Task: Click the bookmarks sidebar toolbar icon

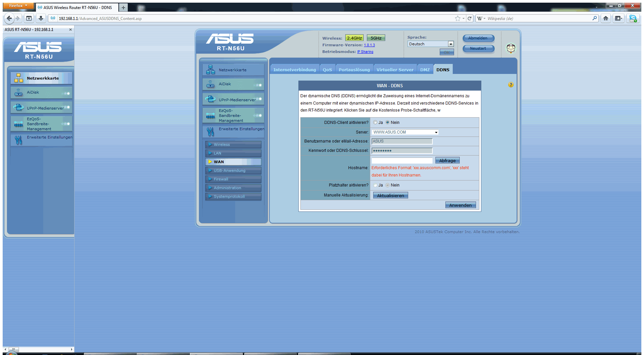Action: tap(29, 18)
